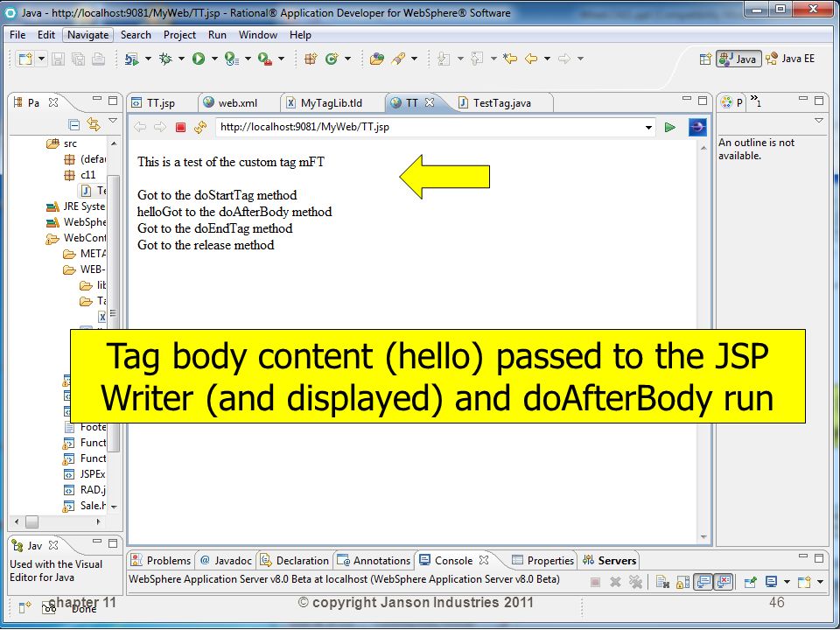
Task: Click the Save toolbar icon
Action: 58,59
